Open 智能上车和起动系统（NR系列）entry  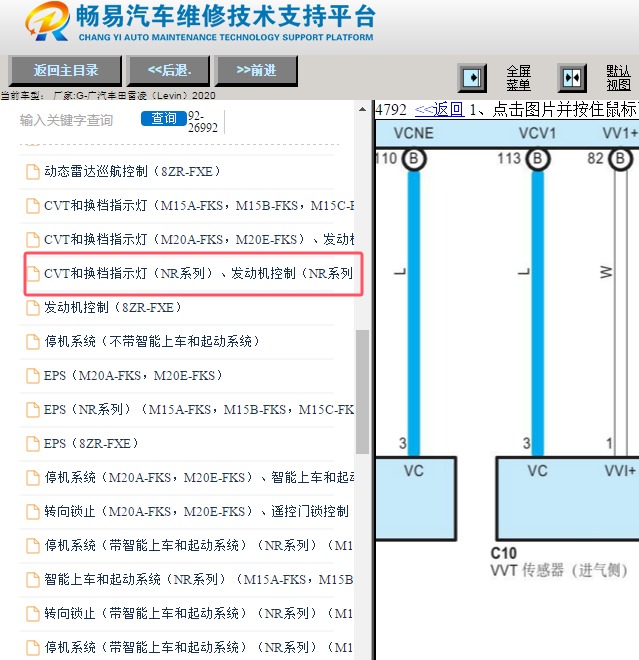pyautogui.click(x=199, y=580)
